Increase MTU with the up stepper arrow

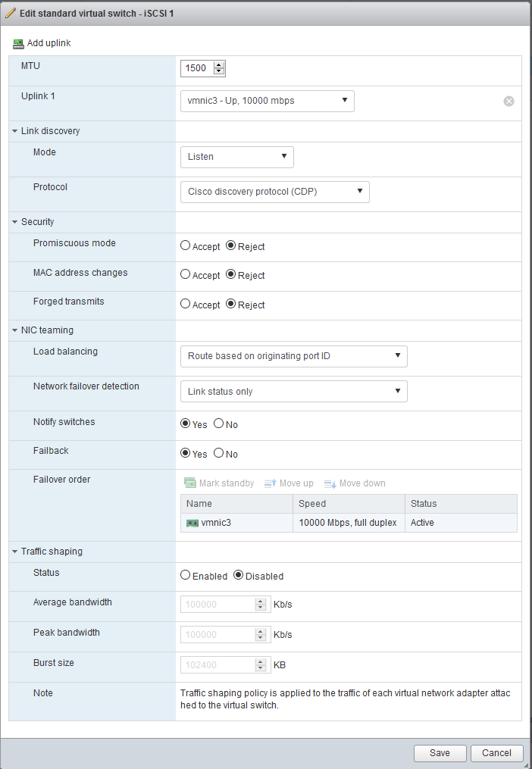pyautogui.click(x=219, y=64)
